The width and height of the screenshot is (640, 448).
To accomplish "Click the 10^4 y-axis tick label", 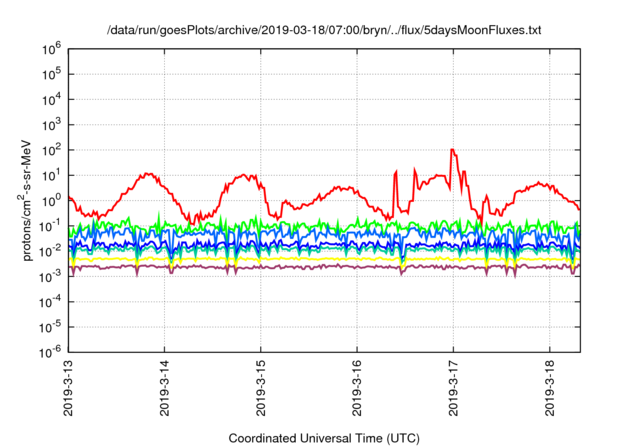I will point(51,100).
